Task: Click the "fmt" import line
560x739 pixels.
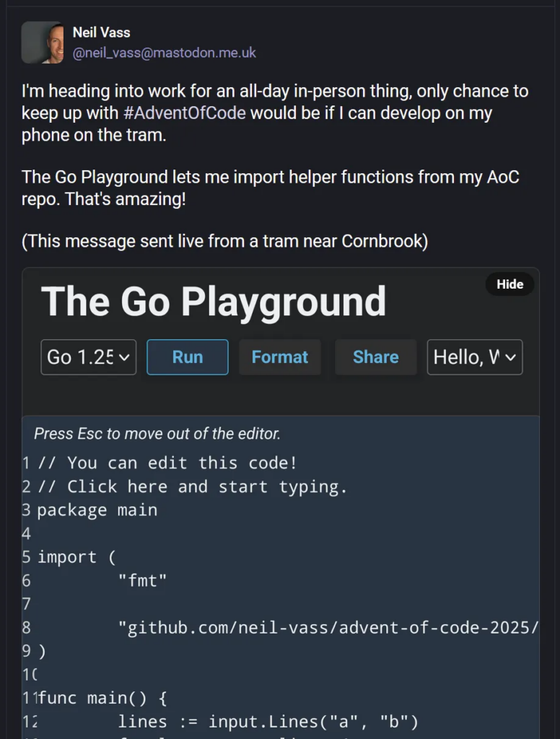Action: click(x=142, y=581)
